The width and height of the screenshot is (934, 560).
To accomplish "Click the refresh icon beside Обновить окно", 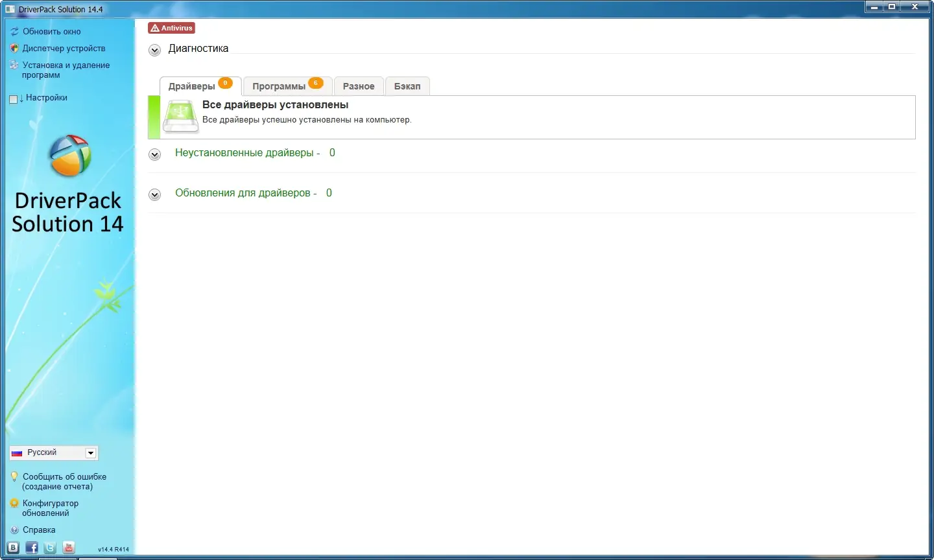I will click(14, 31).
